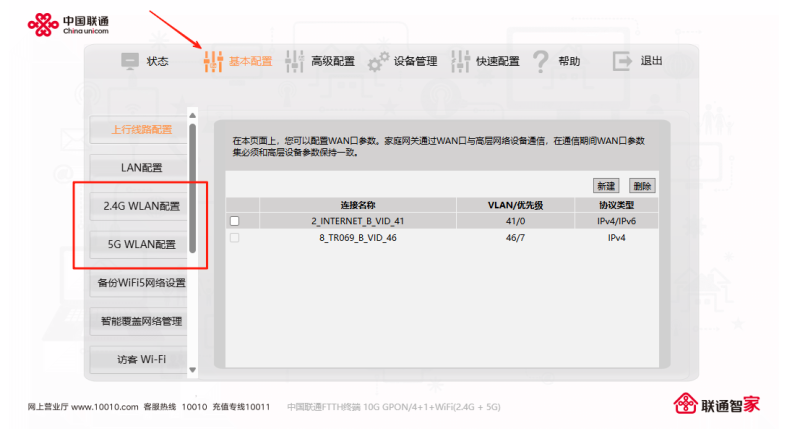Select 上行线路配置 in the sidebar
This screenshot has width=800, height=434.
(x=139, y=130)
